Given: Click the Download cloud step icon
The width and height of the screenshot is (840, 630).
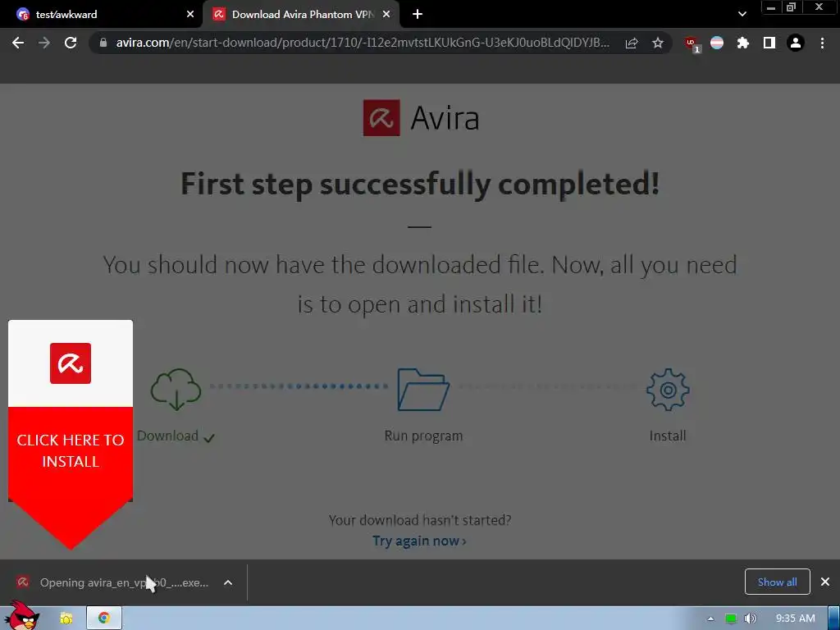Looking at the screenshot, I should 176,390.
